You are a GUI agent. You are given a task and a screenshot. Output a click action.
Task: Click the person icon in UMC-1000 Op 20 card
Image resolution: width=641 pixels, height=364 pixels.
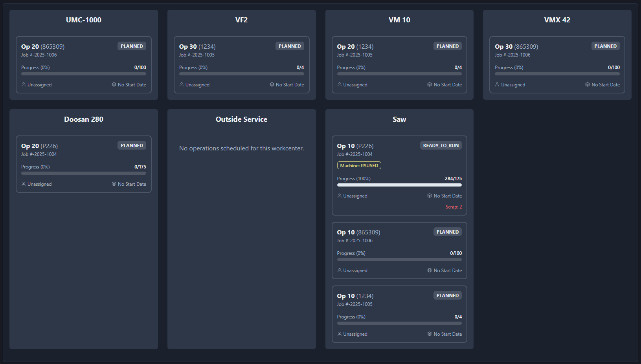[24, 84]
